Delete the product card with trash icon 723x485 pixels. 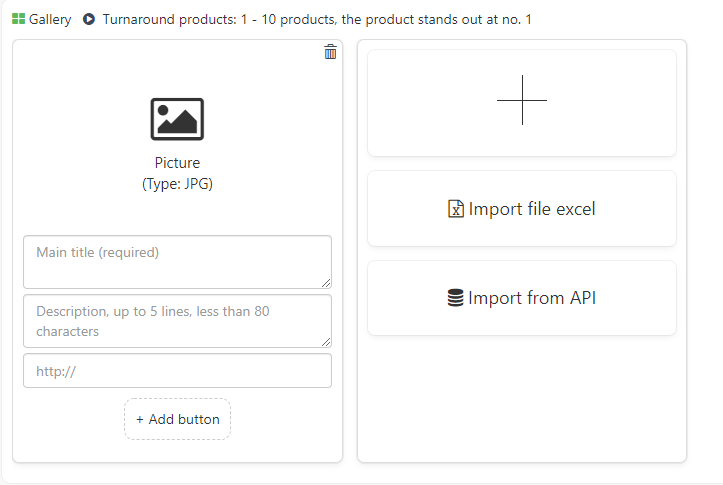330,52
